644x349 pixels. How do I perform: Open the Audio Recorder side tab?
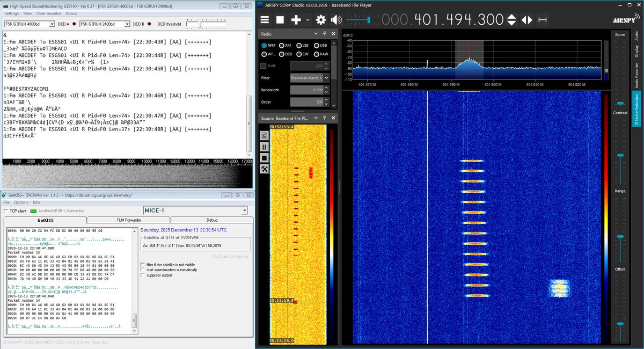636,75
